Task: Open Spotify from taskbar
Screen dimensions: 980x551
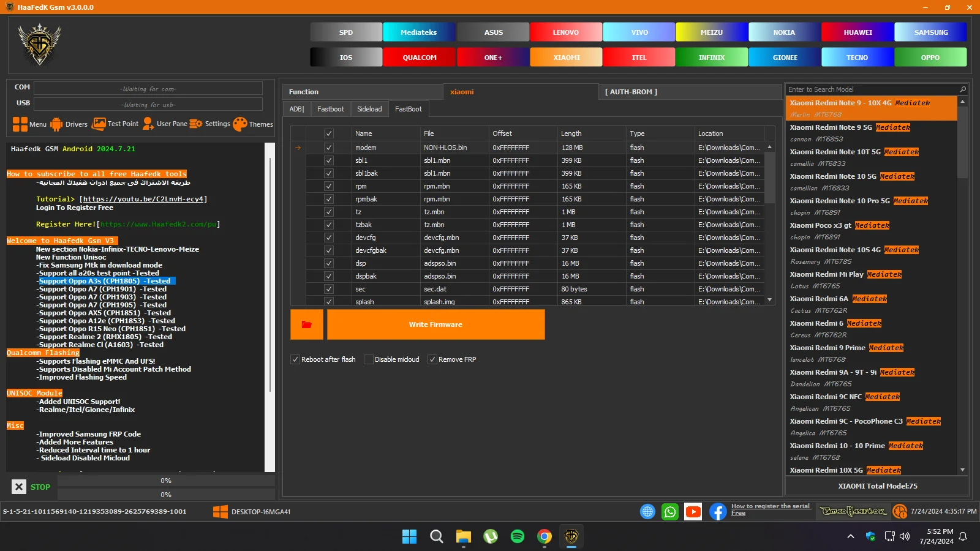Action: tap(518, 537)
